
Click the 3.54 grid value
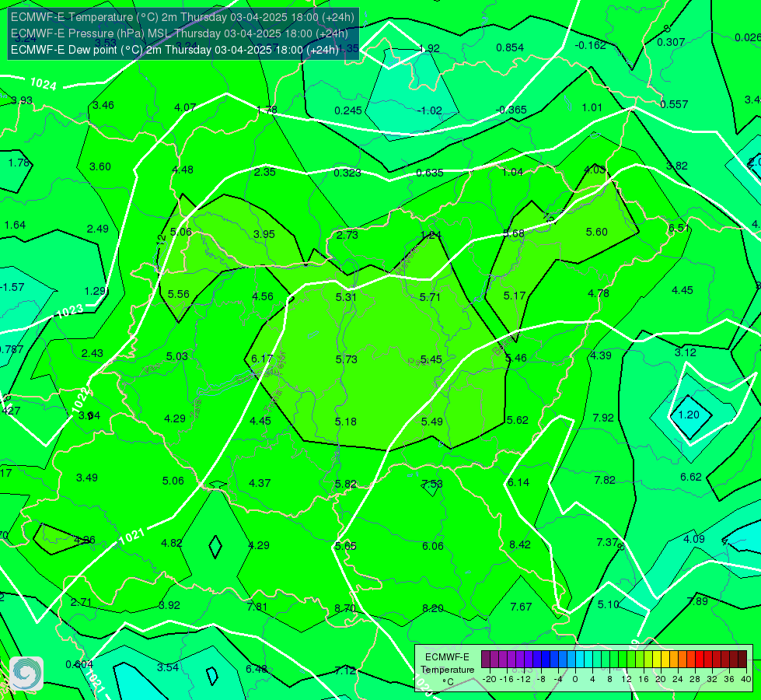click(x=168, y=667)
